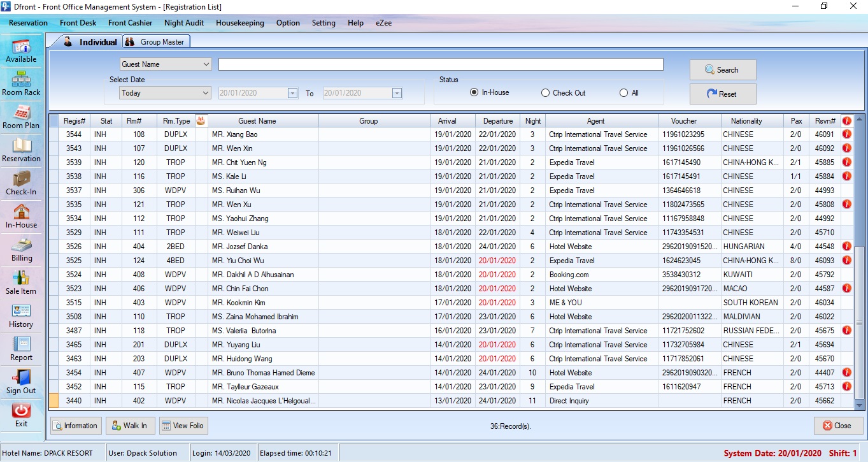
Task: Click red info icon for Kale Li
Action: [x=847, y=177]
